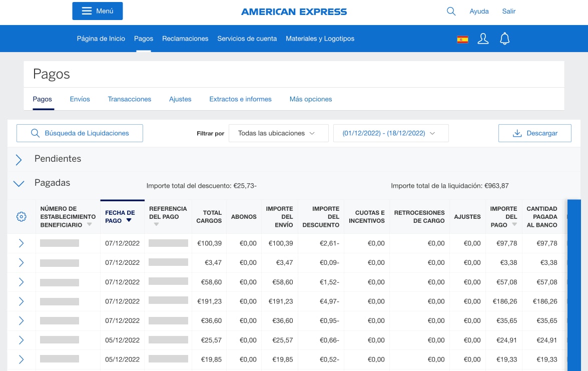Go to Reclamaciones in navigation bar
588x371 pixels.
pos(185,39)
